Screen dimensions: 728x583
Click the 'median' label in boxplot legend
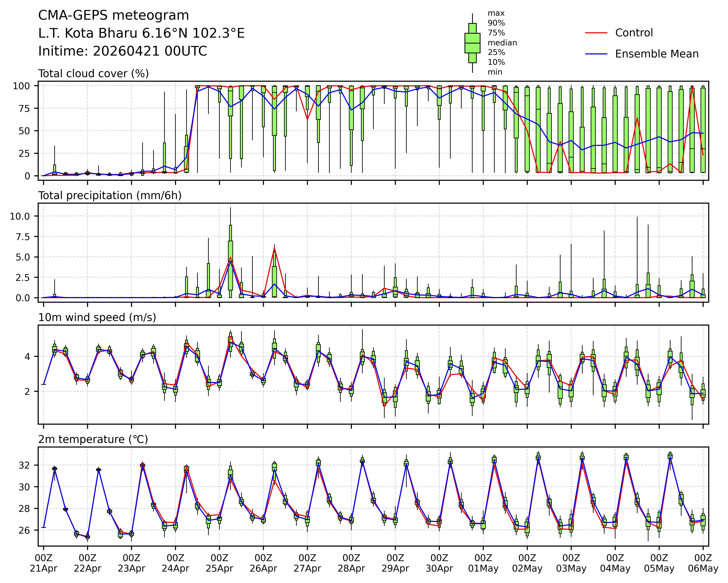(x=502, y=43)
